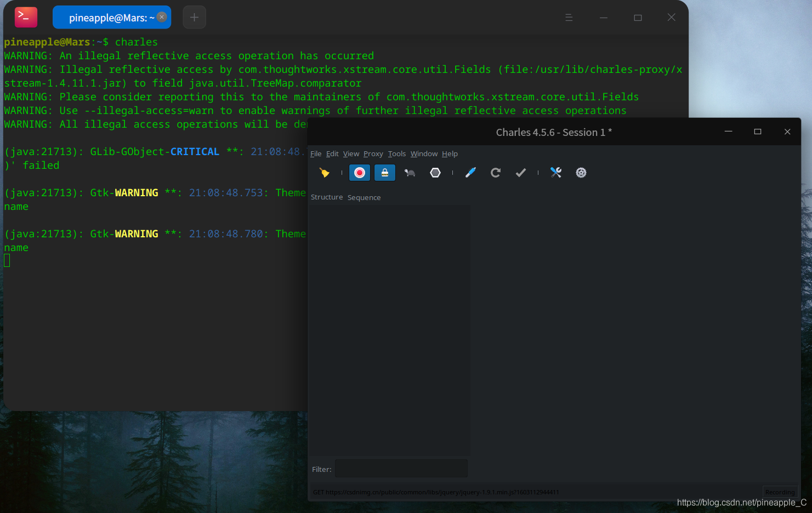Close the terminal window
Viewport: 812px width, 513px height.
[671, 18]
